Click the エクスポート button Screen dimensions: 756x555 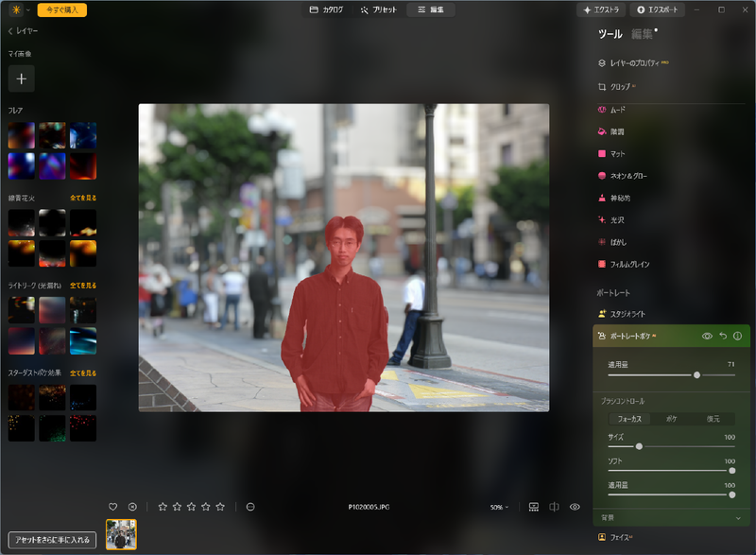pyautogui.click(x=658, y=9)
